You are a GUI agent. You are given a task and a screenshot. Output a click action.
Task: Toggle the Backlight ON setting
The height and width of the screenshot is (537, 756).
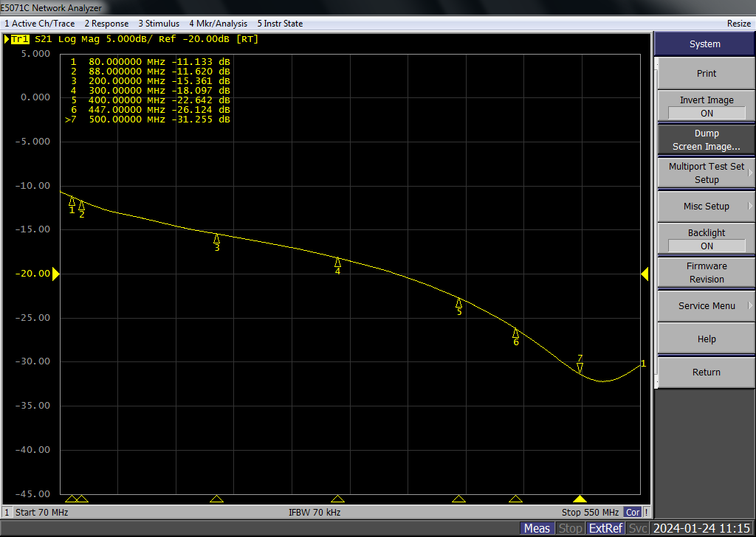(x=707, y=239)
